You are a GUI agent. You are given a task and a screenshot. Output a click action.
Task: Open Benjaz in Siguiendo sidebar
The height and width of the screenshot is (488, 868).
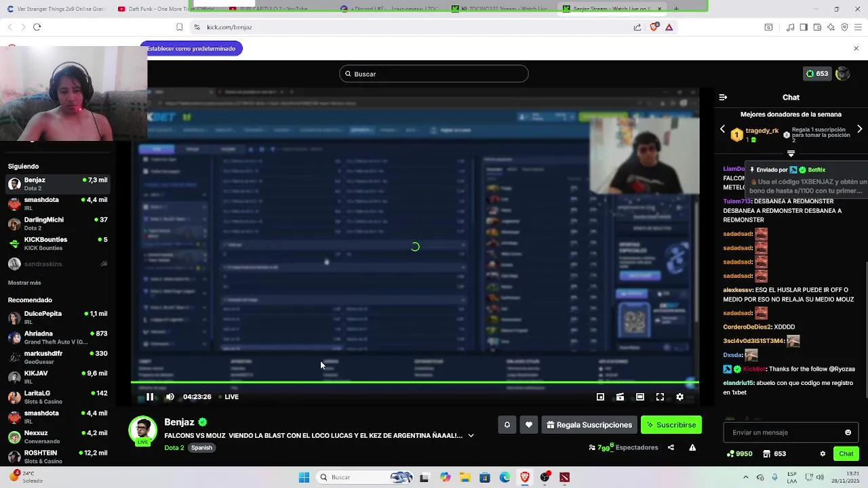pyautogui.click(x=58, y=184)
